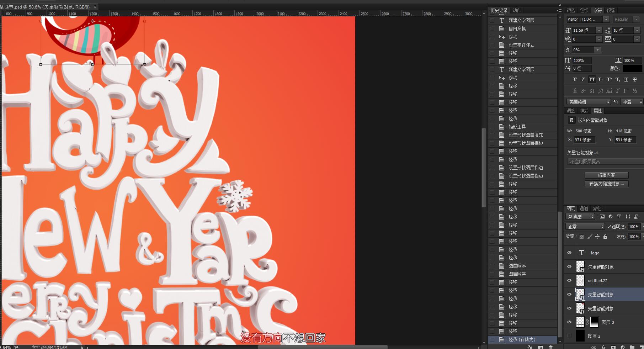Open the 10 点 leading dropdown
This screenshot has width=644, height=349.
(637, 30)
